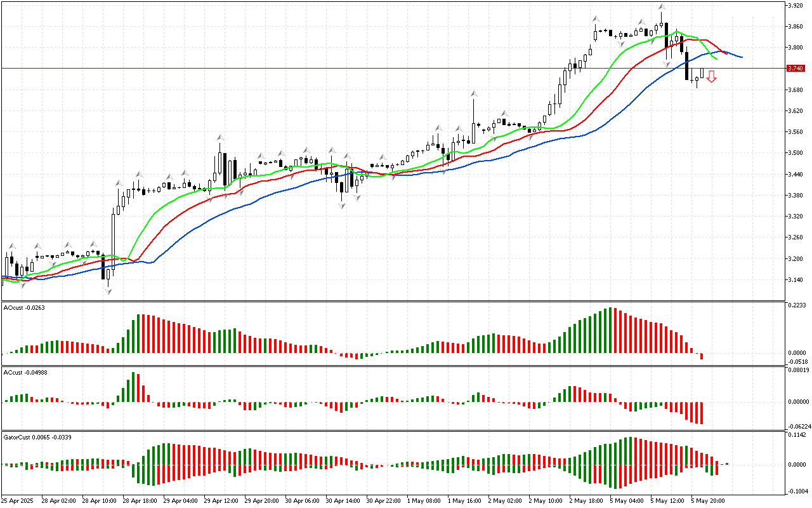Click the right end of the blue Alligator line
This screenshot has height=508, width=812.
pos(741,57)
